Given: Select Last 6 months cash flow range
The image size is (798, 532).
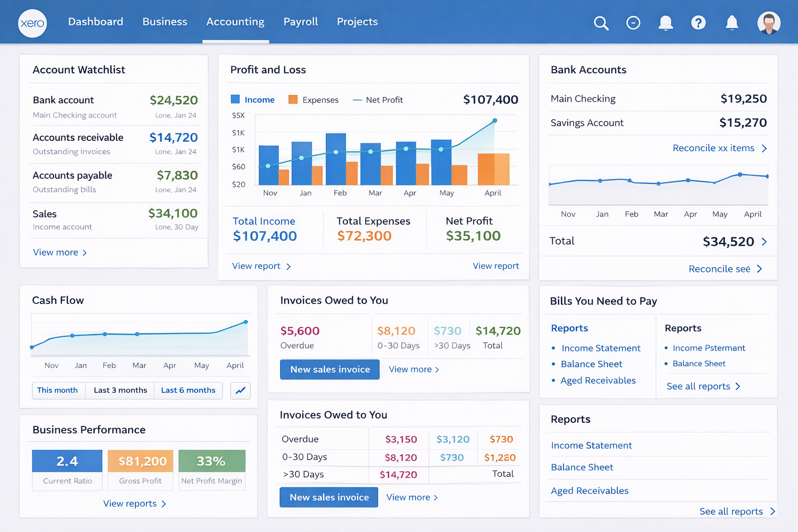Looking at the screenshot, I should click(x=188, y=391).
